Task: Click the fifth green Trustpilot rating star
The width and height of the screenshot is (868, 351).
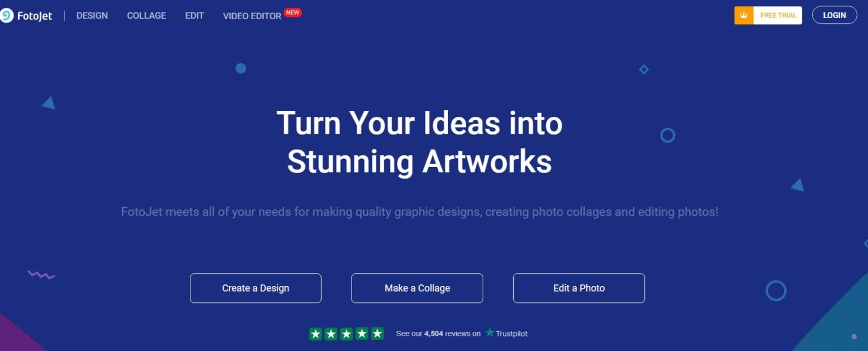Action: [x=377, y=334]
